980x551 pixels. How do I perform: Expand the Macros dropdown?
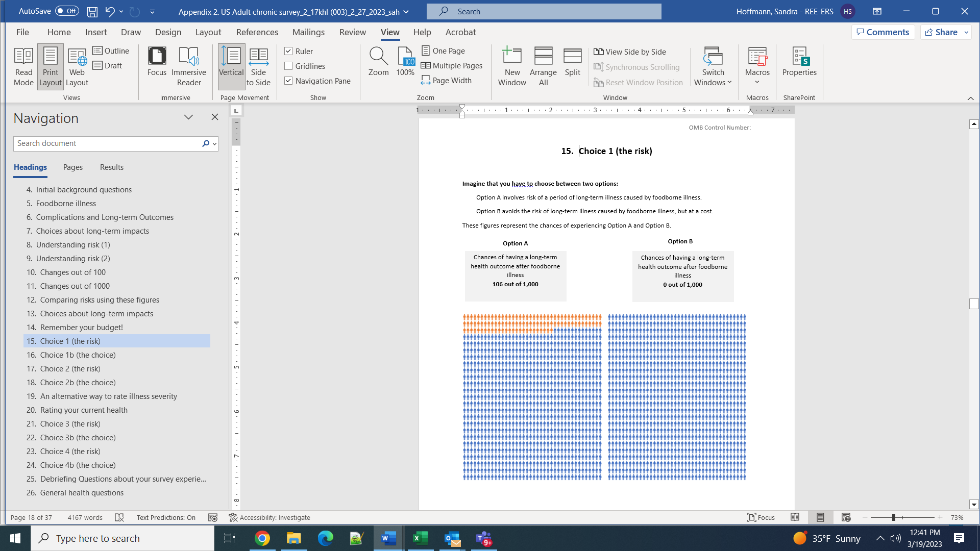pyautogui.click(x=757, y=82)
